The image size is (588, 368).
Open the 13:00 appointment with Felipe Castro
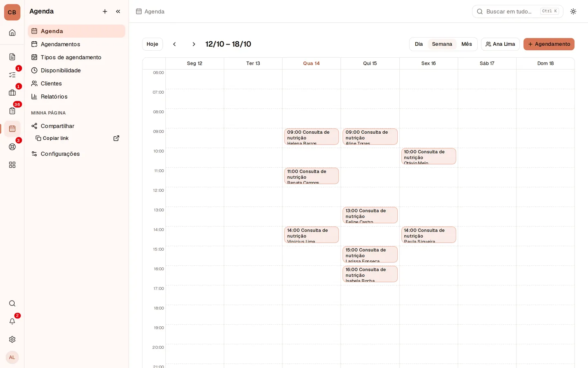point(370,215)
